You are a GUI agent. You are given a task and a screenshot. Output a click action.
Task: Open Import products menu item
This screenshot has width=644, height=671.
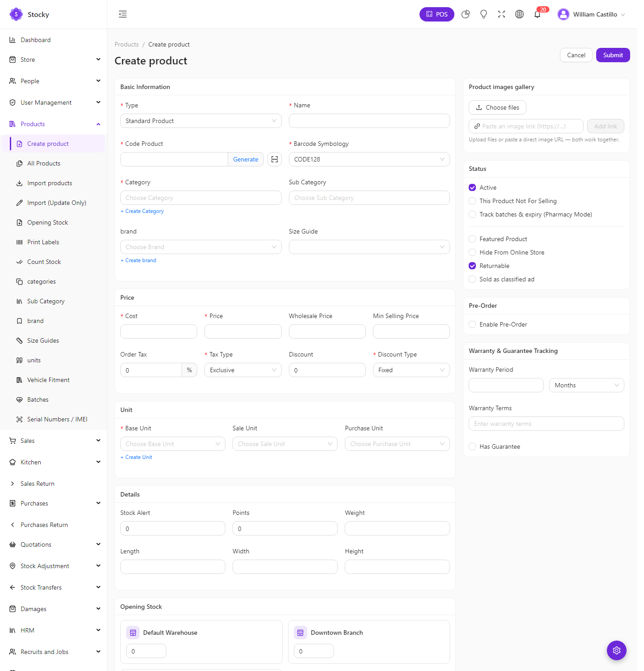click(x=54, y=183)
